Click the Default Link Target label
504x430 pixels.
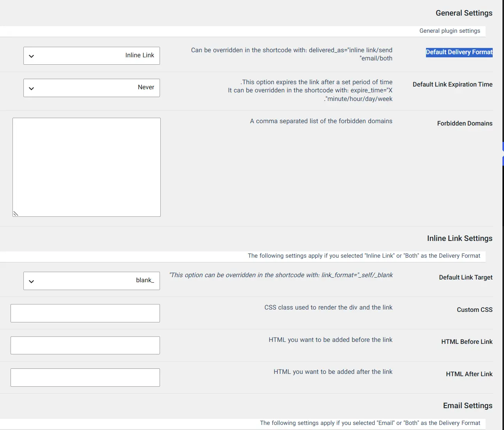tap(466, 278)
